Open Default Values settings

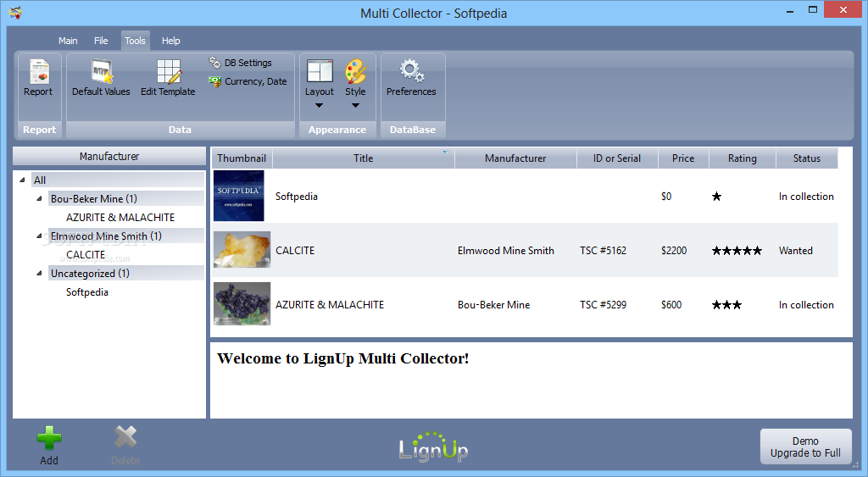pos(101,79)
